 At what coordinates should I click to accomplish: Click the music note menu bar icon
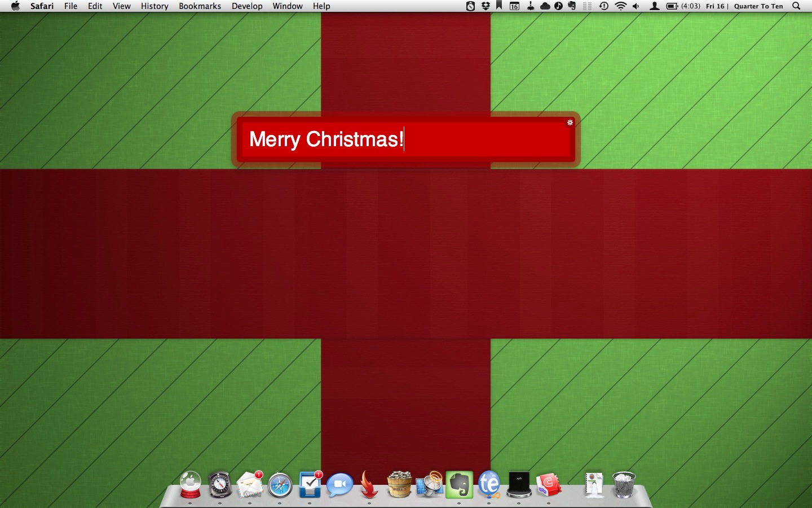click(x=558, y=6)
